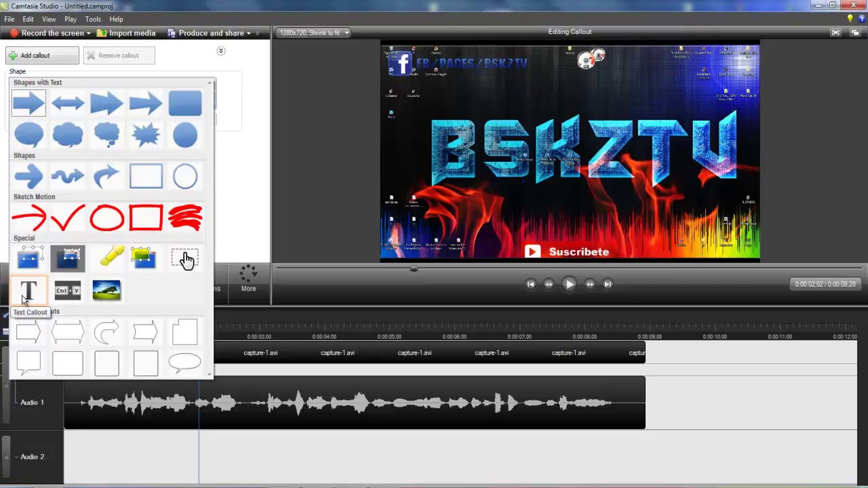This screenshot has height=488, width=868.
Task: Open the 1280x720 Shrink to fit dropdown
Action: click(x=314, y=33)
